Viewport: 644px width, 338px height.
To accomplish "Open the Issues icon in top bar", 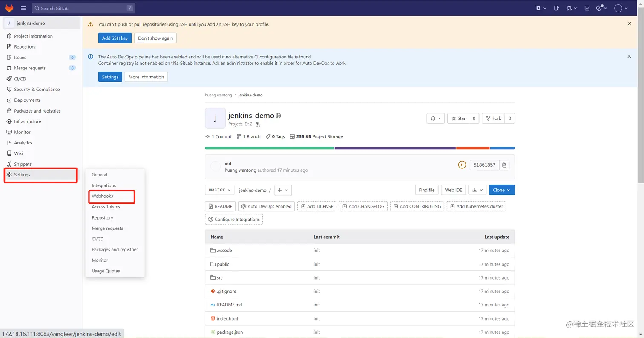I will point(556,8).
